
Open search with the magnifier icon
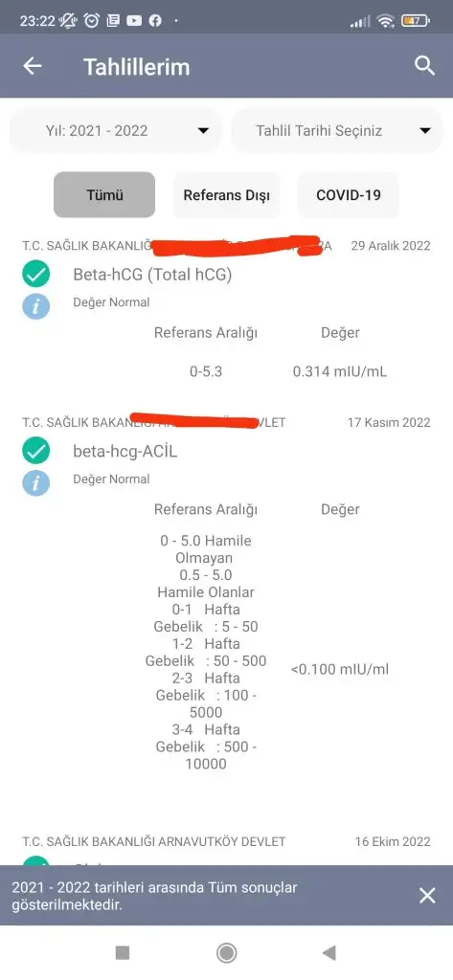[x=425, y=66]
